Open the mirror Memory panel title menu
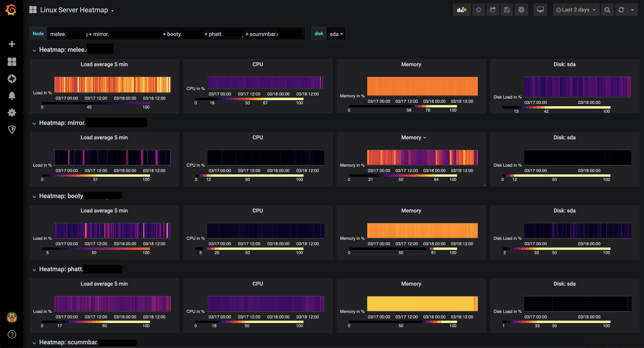644x348 pixels. [x=413, y=138]
